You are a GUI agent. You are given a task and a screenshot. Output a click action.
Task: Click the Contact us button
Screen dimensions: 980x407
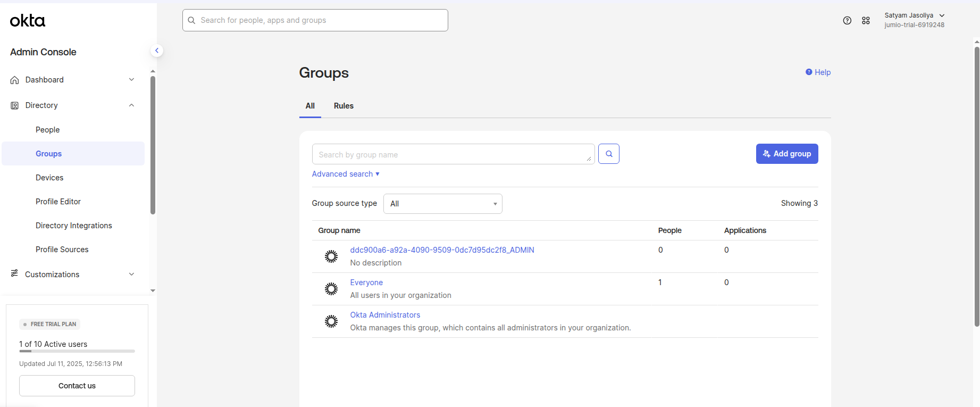coord(77,386)
